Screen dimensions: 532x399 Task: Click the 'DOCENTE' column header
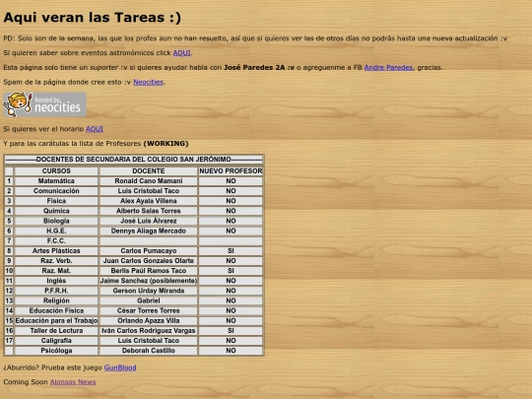click(x=148, y=171)
